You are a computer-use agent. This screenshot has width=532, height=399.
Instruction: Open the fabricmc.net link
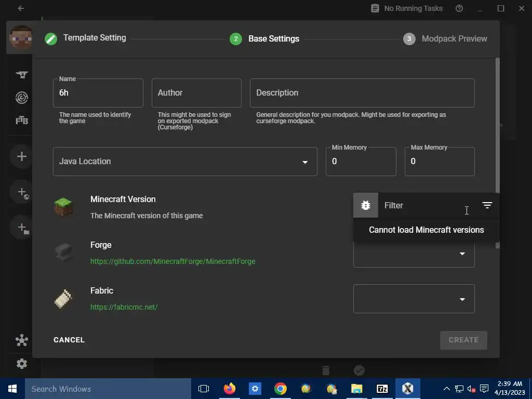tap(124, 307)
